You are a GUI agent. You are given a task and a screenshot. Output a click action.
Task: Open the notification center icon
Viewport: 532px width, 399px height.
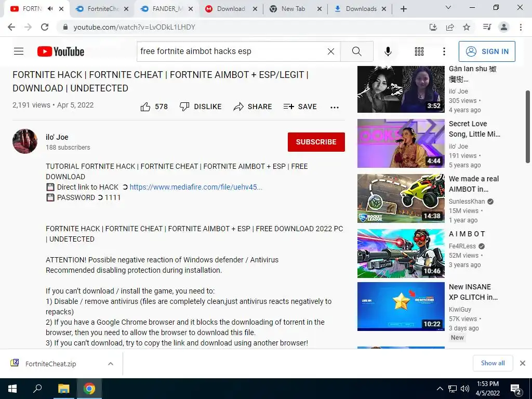pos(516,389)
